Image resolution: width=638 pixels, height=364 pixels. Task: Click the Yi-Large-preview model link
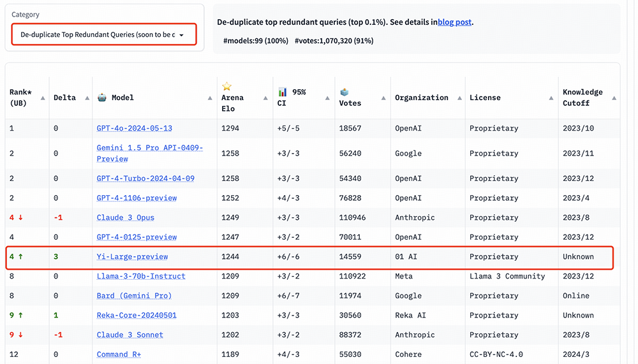pos(132,257)
